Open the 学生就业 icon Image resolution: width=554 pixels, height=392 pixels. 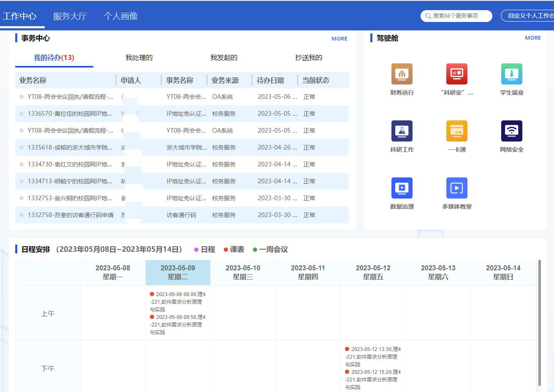pos(511,74)
